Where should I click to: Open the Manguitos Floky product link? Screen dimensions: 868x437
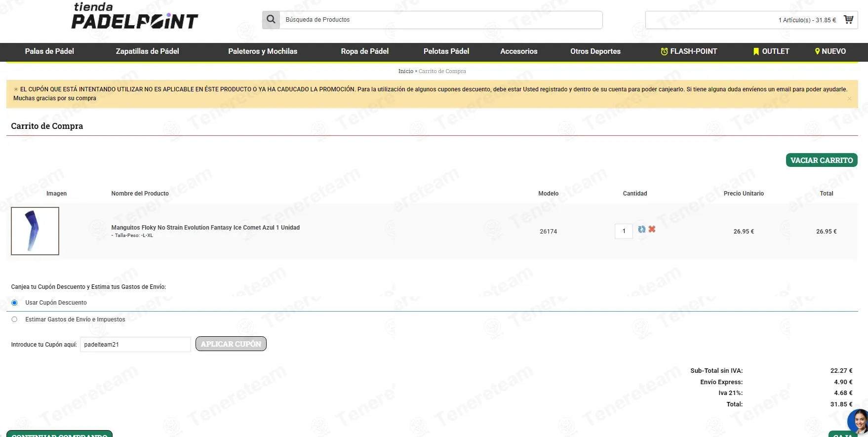[205, 228]
